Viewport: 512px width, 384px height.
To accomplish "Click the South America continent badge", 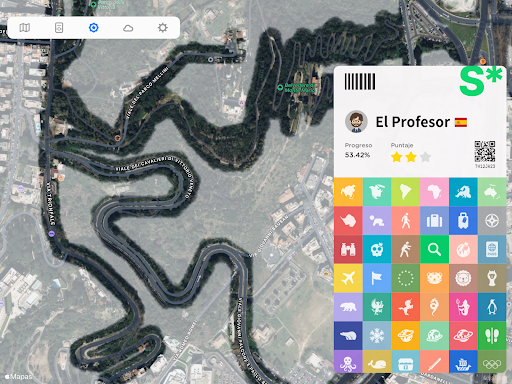I will [405, 192].
